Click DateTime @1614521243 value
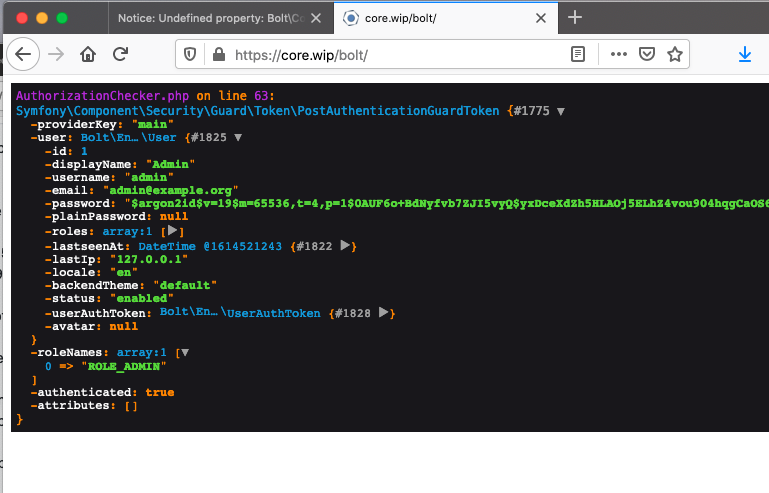This screenshot has height=493, width=769. [x=210, y=246]
